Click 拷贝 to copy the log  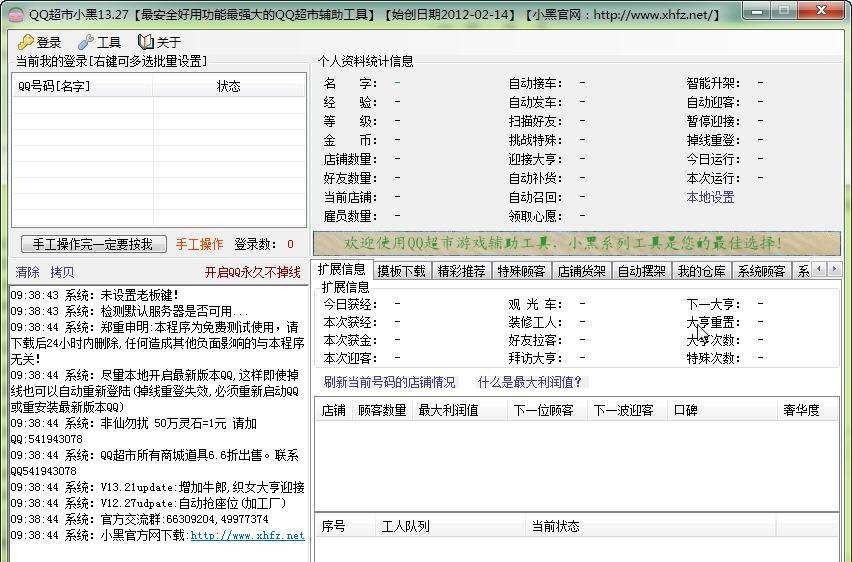[x=62, y=272]
